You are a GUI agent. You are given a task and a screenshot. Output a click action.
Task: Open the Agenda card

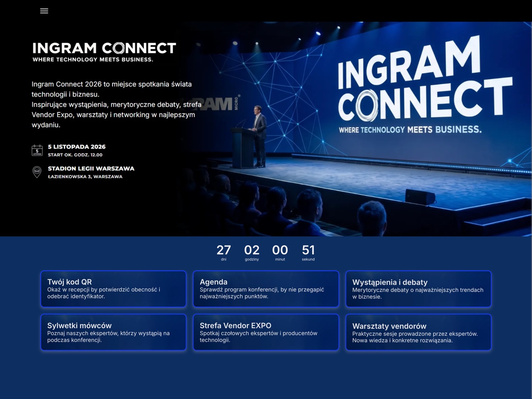point(266,289)
